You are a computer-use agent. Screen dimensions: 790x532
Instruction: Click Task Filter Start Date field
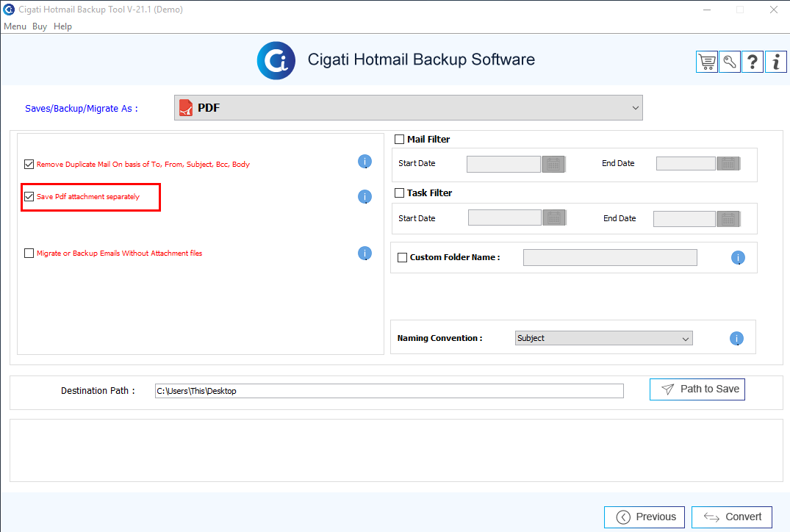[x=505, y=218]
